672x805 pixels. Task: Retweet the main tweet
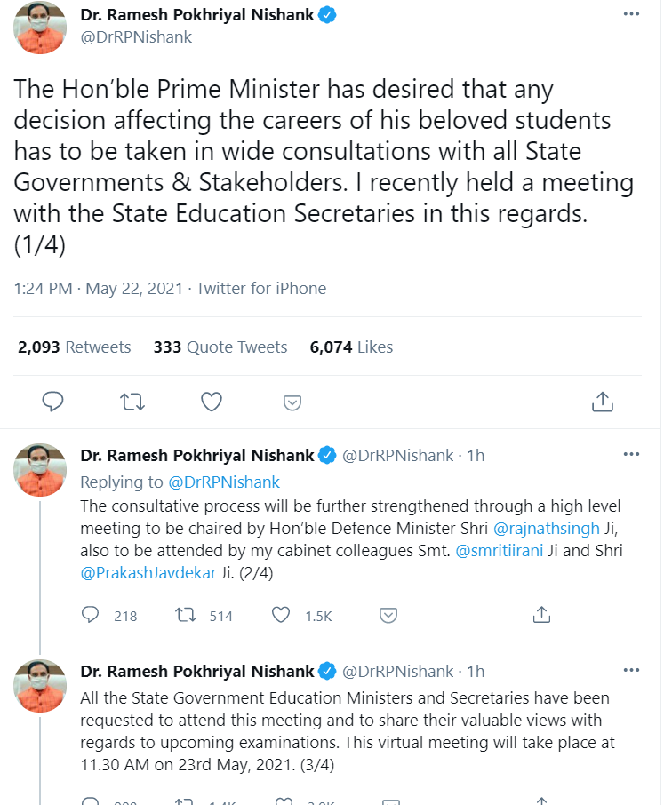(x=132, y=402)
